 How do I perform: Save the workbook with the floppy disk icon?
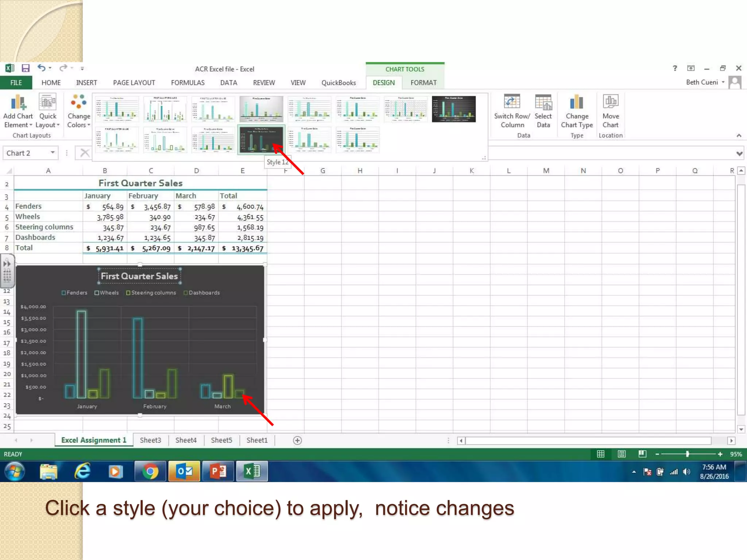click(26, 68)
